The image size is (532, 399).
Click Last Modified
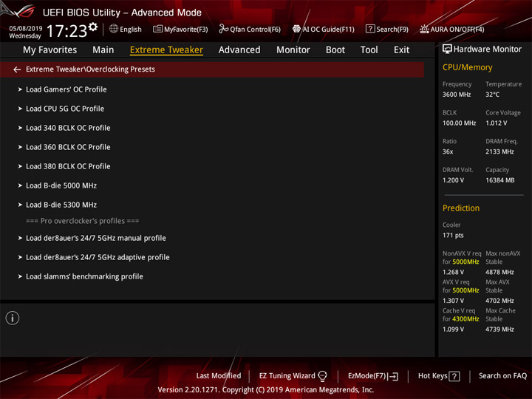[x=219, y=376]
